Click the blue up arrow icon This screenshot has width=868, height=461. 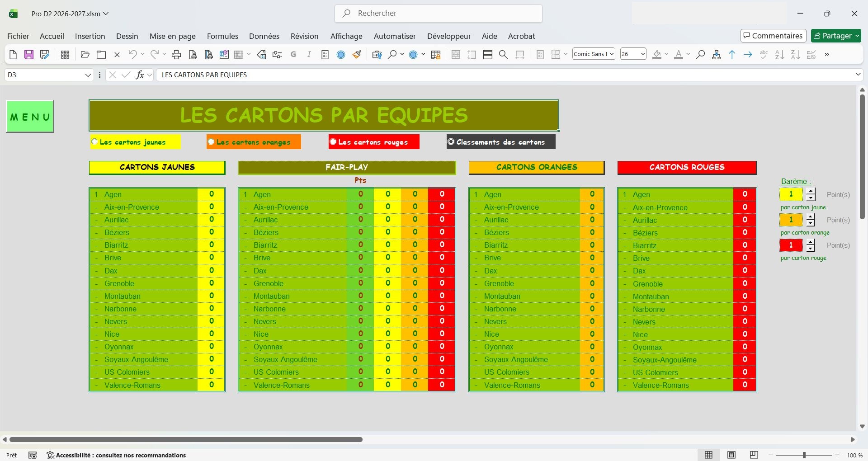tap(732, 55)
